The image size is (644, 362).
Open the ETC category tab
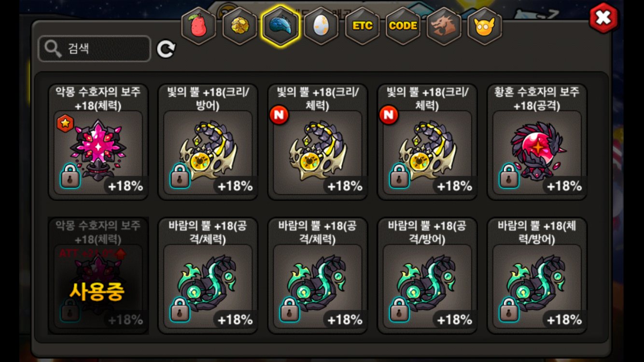[362, 26]
